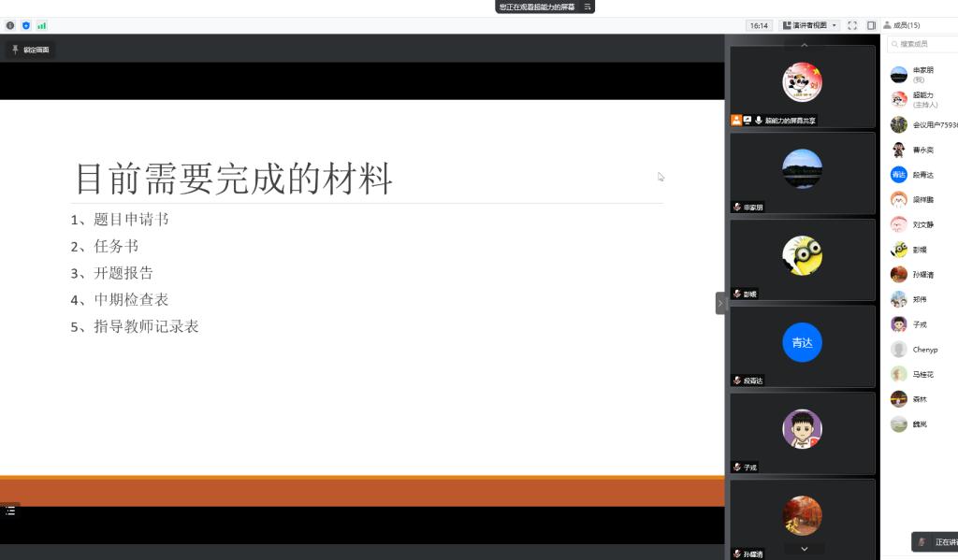Click muted mic icon on 申家朋 tile
Image resolution: width=958 pixels, height=560 pixels.
pyautogui.click(x=737, y=207)
